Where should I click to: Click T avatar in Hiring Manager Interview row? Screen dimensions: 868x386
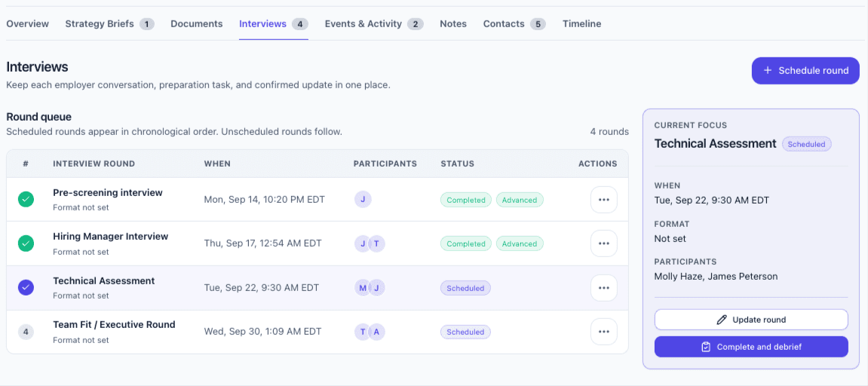coord(376,243)
